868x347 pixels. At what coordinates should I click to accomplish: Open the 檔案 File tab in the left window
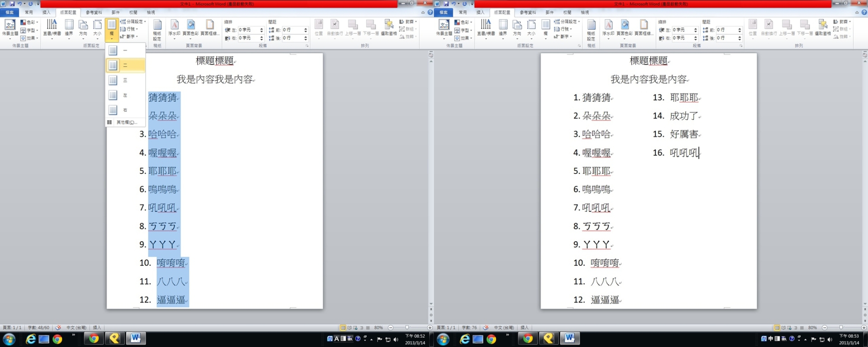pyautogui.click(x=9, y=12)
